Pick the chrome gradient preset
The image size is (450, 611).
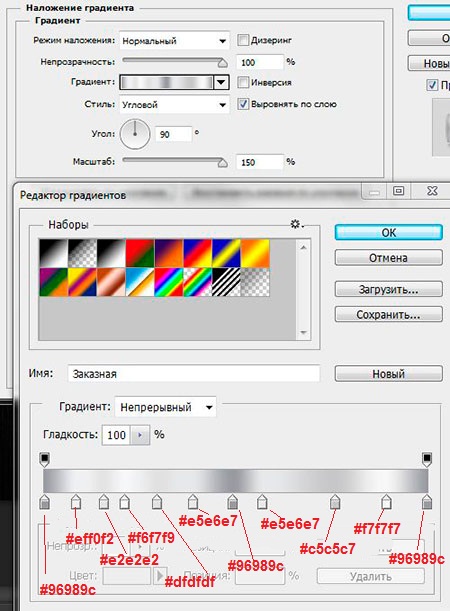140,282
